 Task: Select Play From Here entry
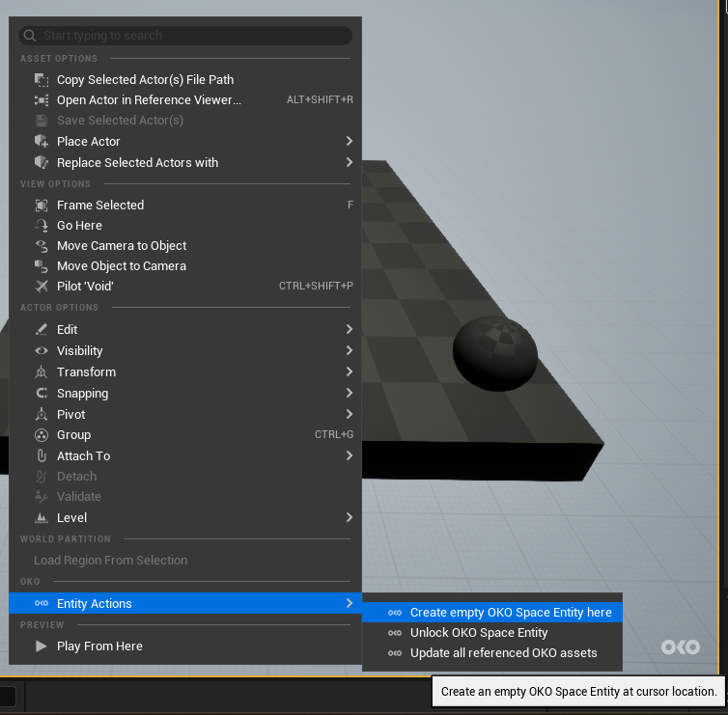tap(185, 646)
